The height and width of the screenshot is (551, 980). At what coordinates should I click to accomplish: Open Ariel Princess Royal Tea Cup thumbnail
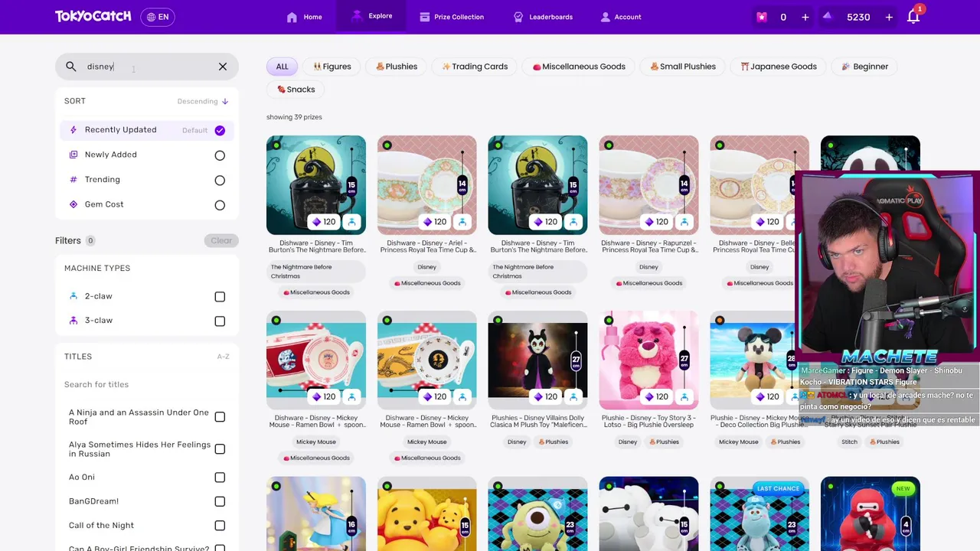pyautogui.click(x=427, y=185)
